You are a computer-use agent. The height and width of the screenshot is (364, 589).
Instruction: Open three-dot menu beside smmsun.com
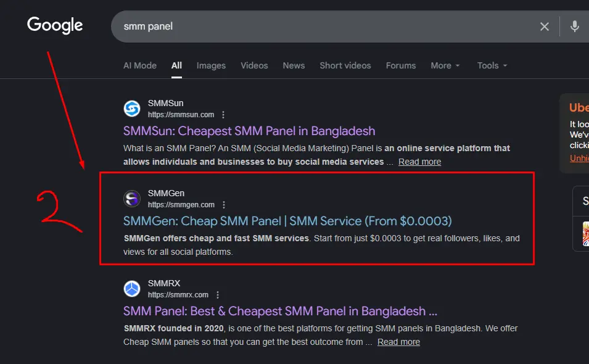click(x=223, y=115)
